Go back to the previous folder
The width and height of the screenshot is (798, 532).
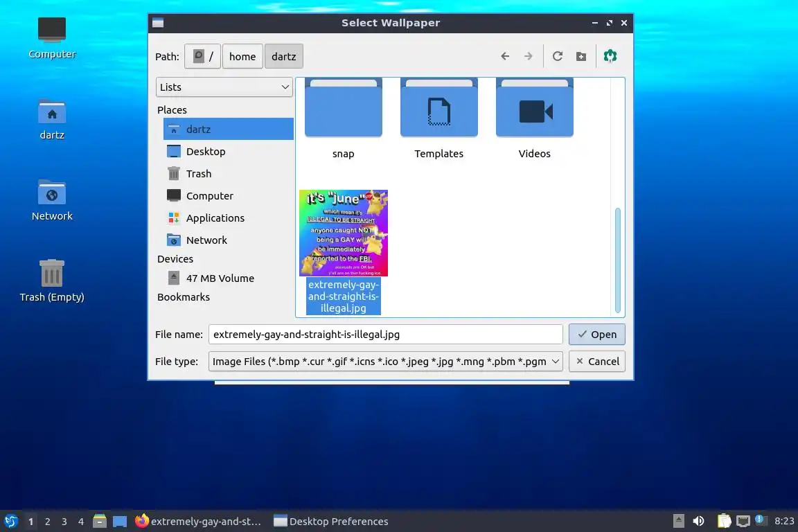coord(504,56)
